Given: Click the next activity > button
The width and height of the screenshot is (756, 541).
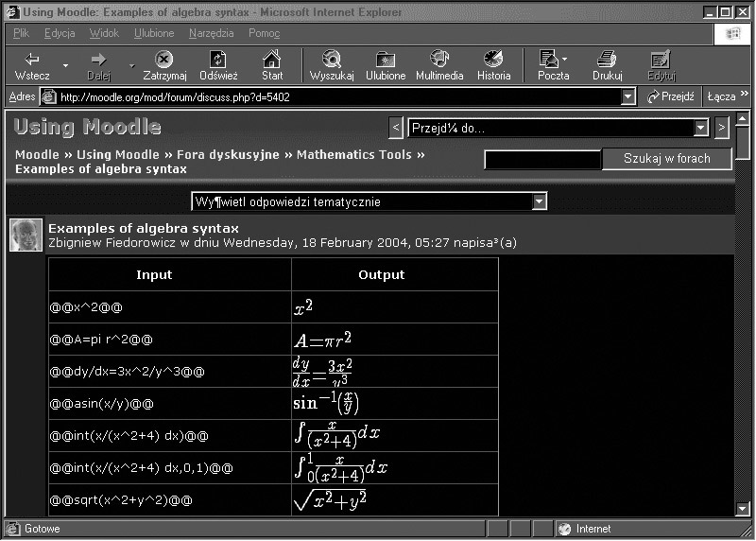Looking at the screenshot, I should (x=722, y=128).
